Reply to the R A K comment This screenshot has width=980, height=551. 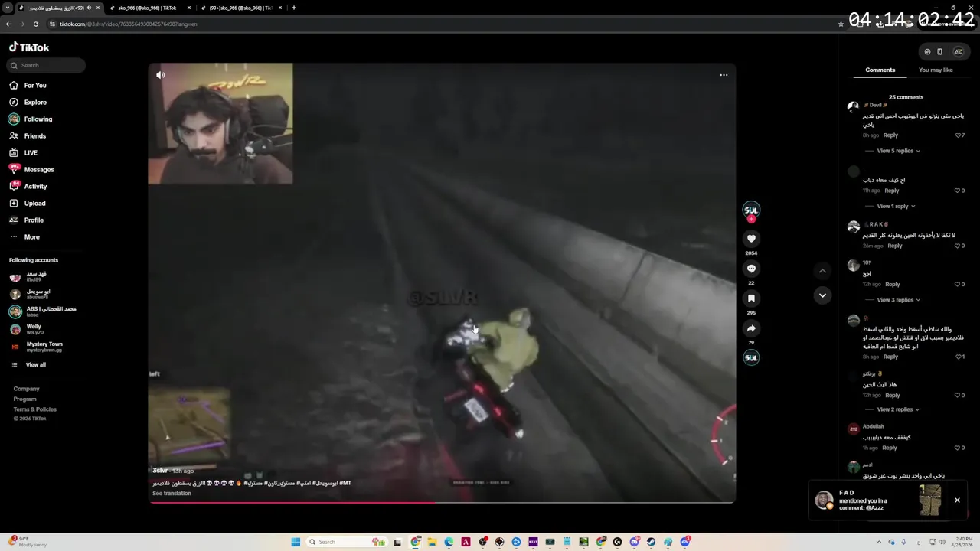pyautogui.click(x=895, y=246)
